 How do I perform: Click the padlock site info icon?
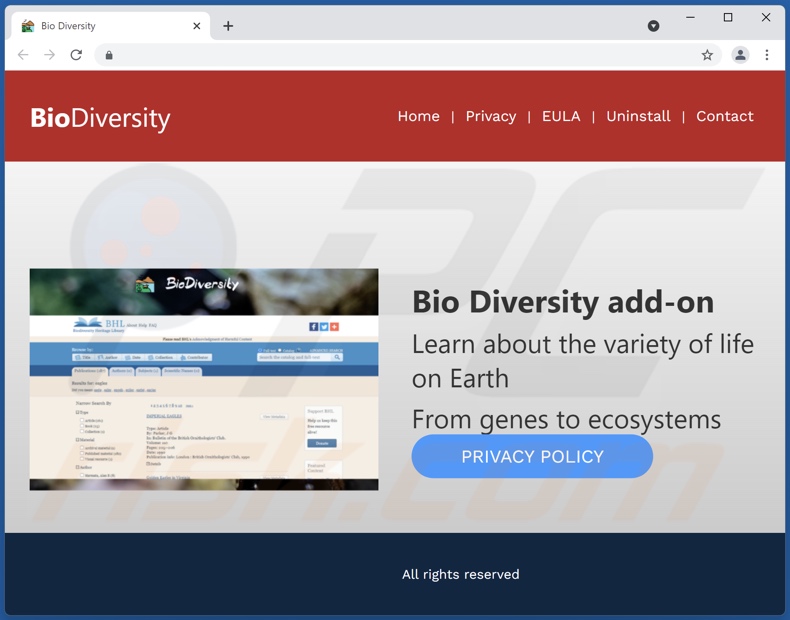109,55
